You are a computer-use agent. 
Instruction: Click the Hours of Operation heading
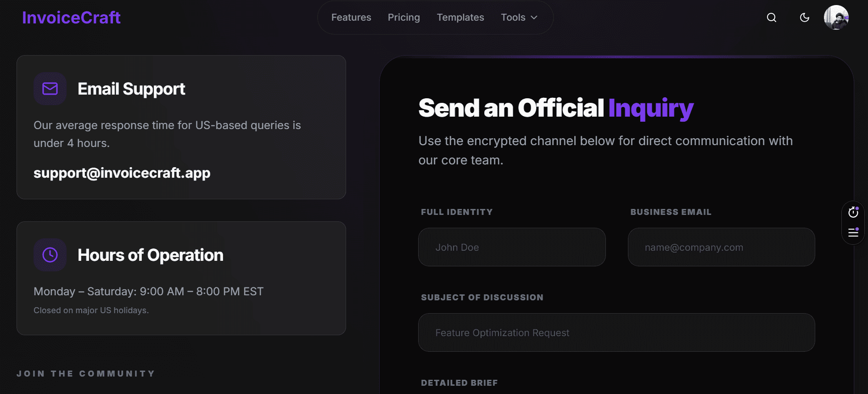pyautogui.click(x=151, y=255)
